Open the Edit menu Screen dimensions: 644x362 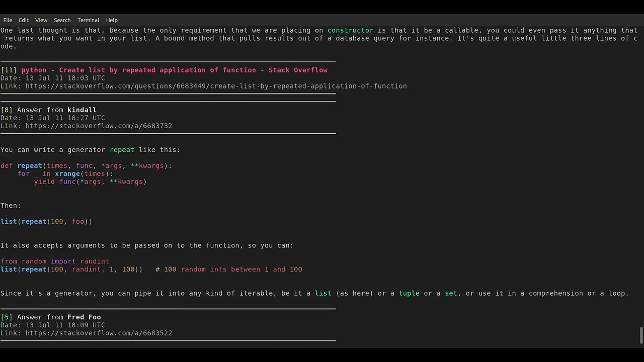pyautogui.click(x=24, y=20)
